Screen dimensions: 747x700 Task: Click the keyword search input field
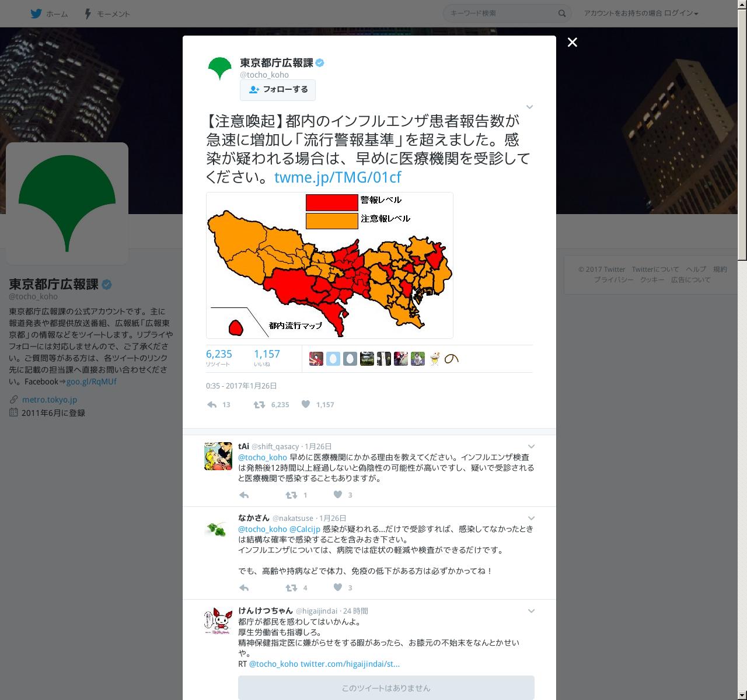coord(502,13)
